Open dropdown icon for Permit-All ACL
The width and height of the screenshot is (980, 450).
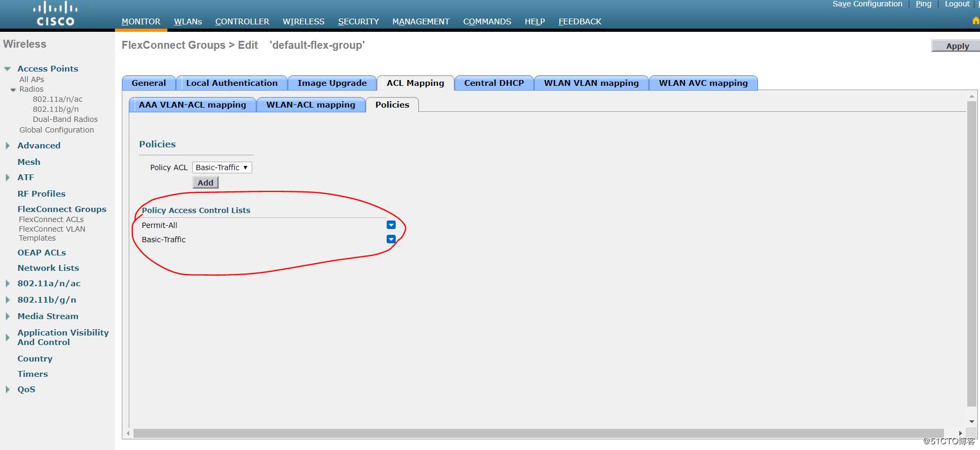(x=391, y=225)
